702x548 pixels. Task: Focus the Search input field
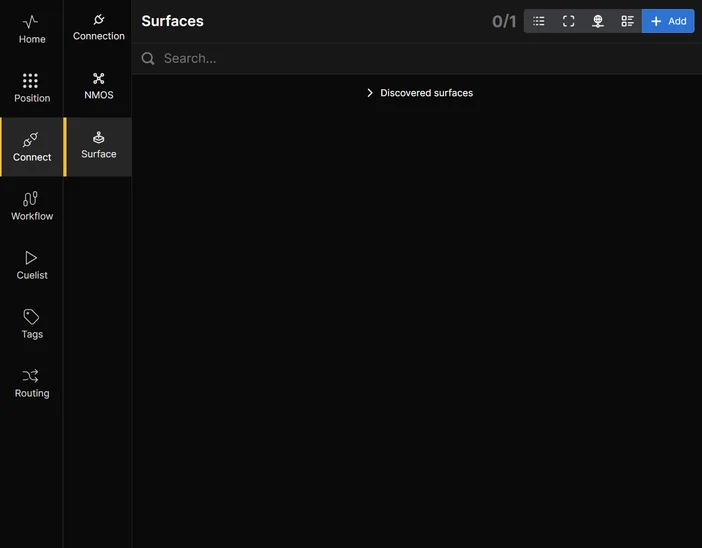[420, 58]
